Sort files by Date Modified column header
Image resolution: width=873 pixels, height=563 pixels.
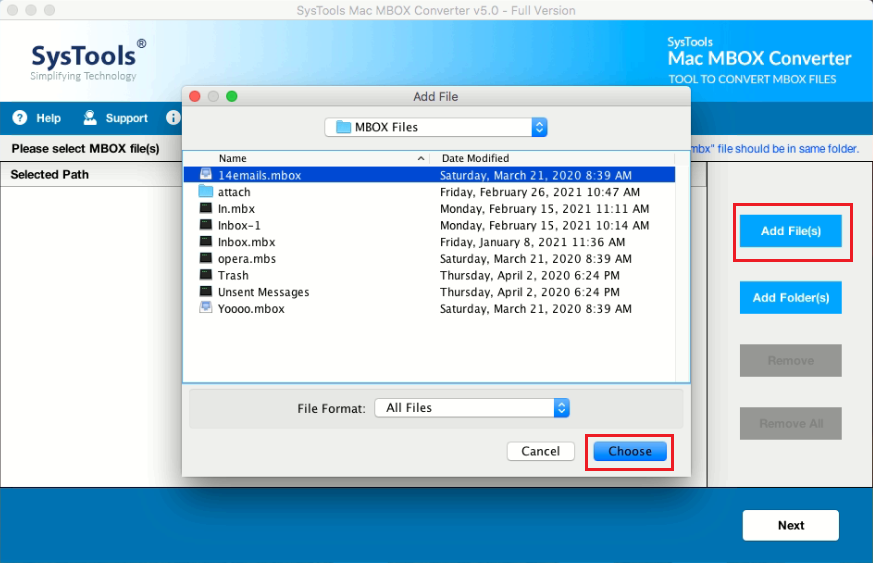click(475, 158)
